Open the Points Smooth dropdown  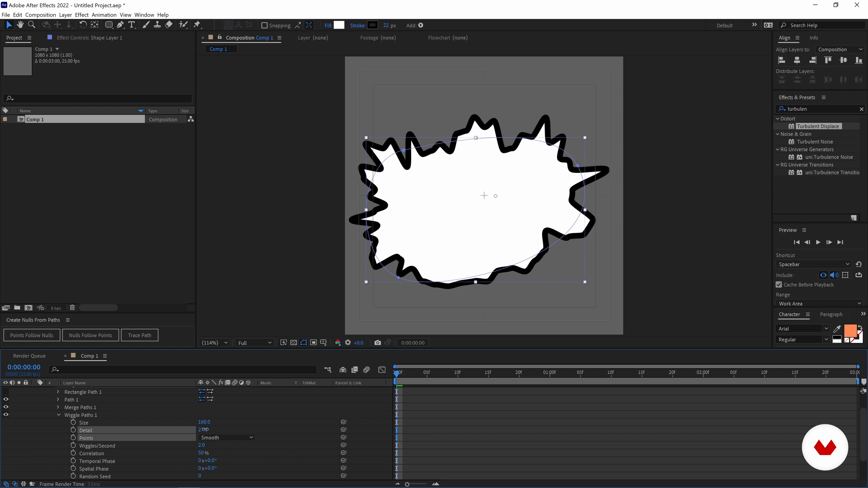click(x=226, y=437)
